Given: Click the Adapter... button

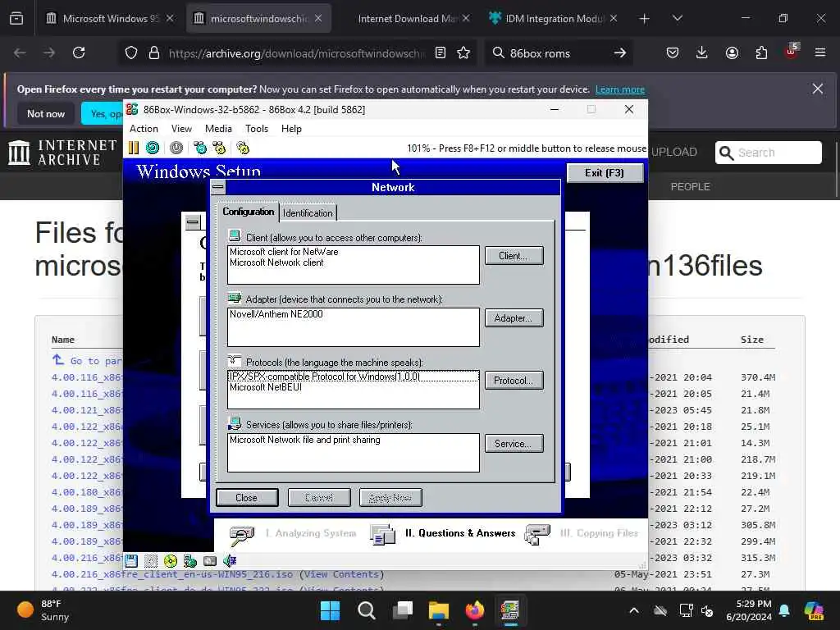Looking at the screenshot, I should pyautogui.click(x=514, y=317).
